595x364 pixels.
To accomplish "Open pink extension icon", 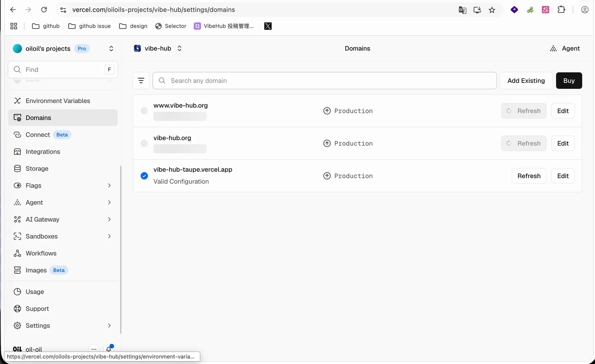I will (546, 10).
